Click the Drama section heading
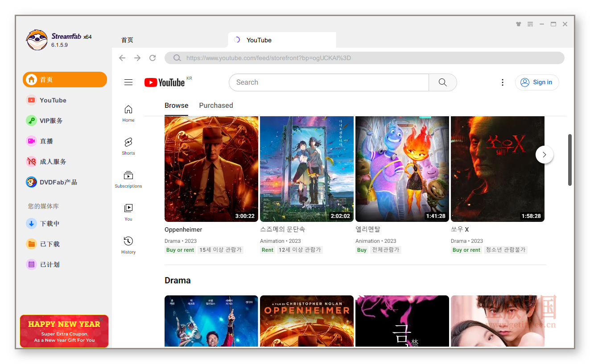Image resolution: width=590 pixels, height=364 pixels. (x=177, y=280)
